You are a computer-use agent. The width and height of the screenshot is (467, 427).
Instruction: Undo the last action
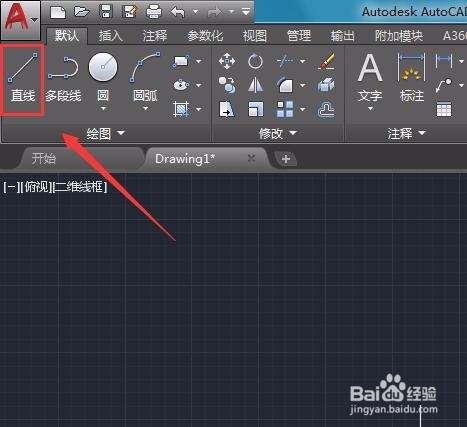pos(178,13)
